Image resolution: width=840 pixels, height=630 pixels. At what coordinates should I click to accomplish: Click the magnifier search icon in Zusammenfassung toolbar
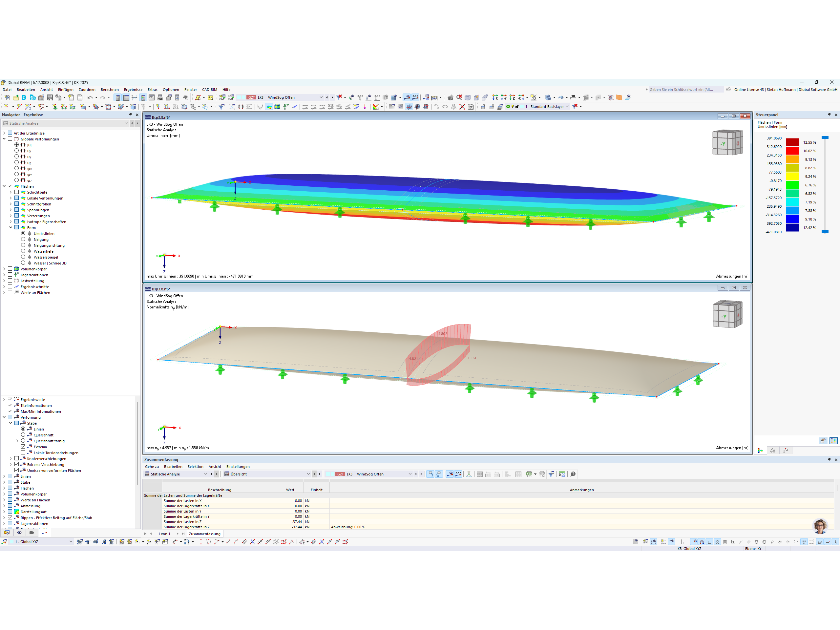tap(573, 474)
